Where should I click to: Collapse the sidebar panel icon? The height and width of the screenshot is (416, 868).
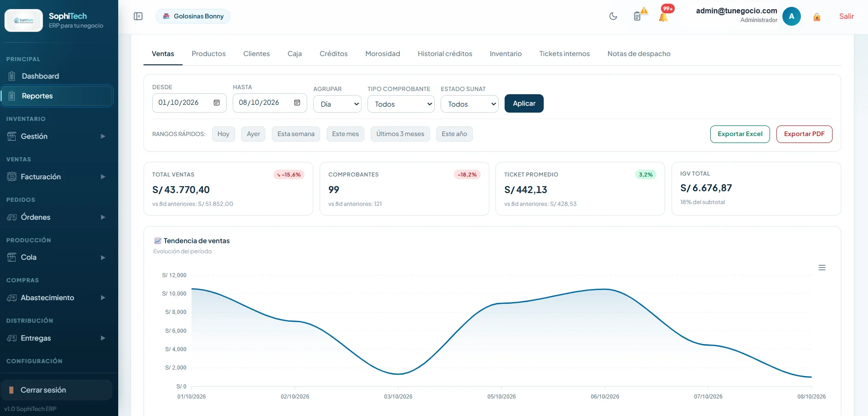138,17
